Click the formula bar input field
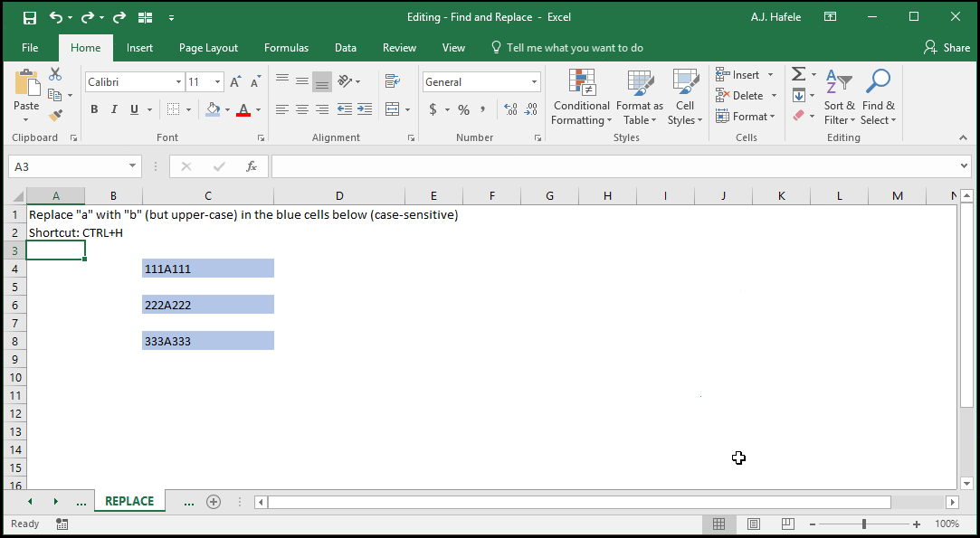Screen dimensions: 980x538 point(615,166)
